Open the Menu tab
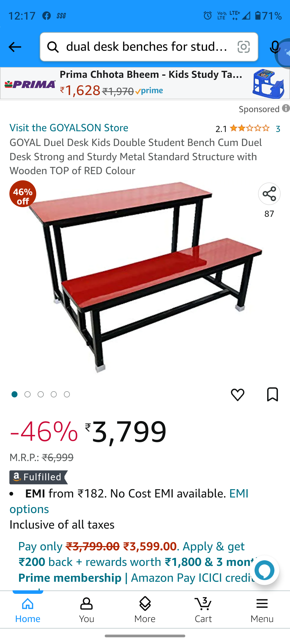This screenshot has width=290, height=644. [x=262, y=610]
